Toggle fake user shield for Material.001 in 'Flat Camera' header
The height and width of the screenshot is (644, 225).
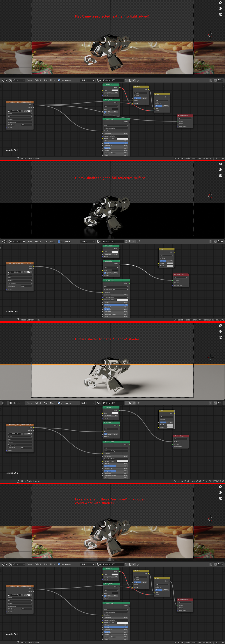click(126, 80)
